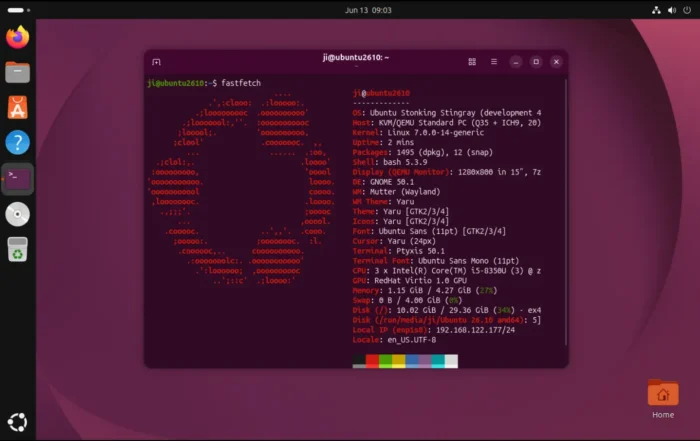Open the Help dock icon
This screenshot has width=700, height=441.
[17, 142]
